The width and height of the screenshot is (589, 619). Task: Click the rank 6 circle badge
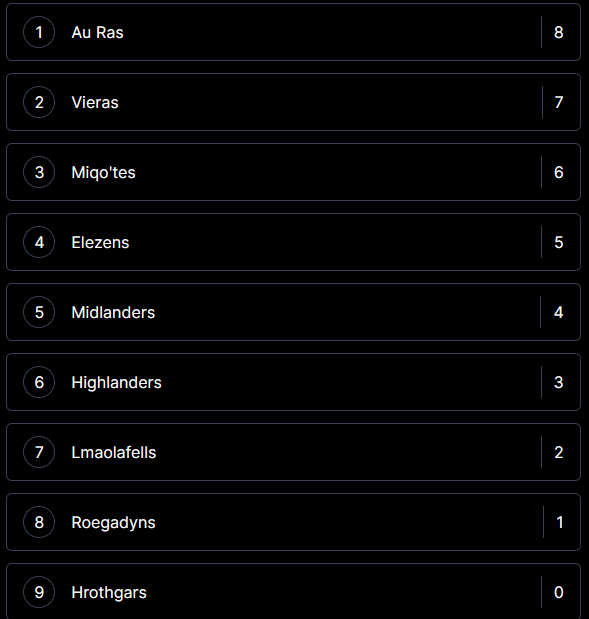point(39,382)
